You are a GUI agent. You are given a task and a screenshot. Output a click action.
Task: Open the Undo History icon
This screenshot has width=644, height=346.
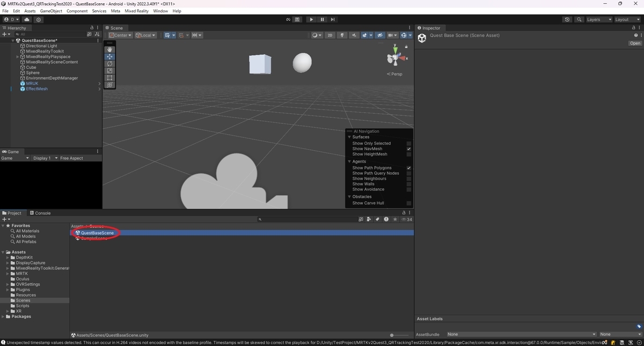coord(567,19)
